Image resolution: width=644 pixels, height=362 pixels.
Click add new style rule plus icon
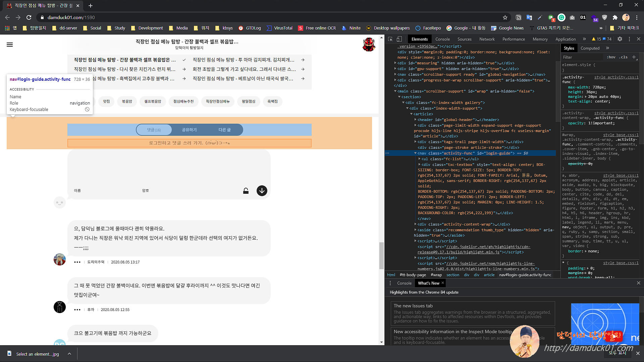pyautogui.click(x=634, y=57)
